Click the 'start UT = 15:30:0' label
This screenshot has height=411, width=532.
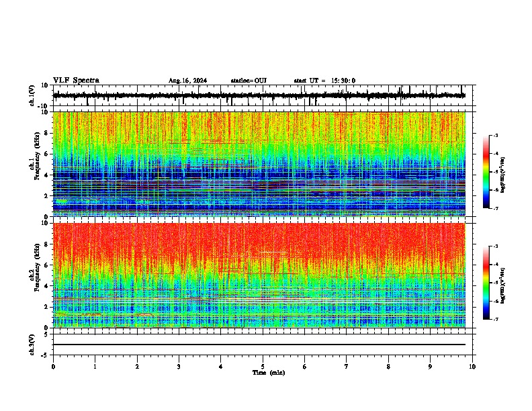tap(324, 81)
